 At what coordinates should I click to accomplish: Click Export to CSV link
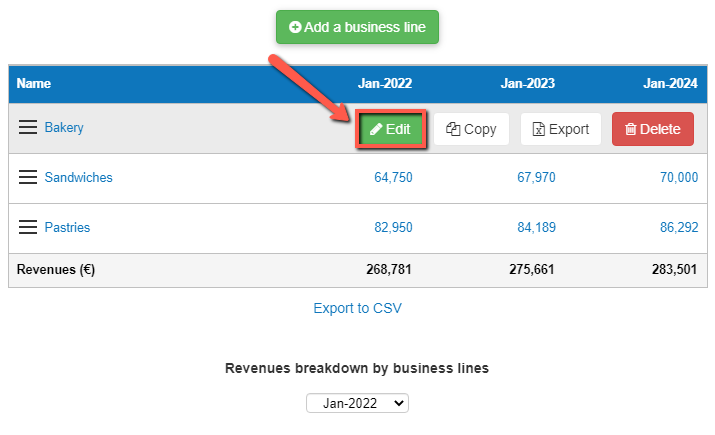click(x=357, y=308)
